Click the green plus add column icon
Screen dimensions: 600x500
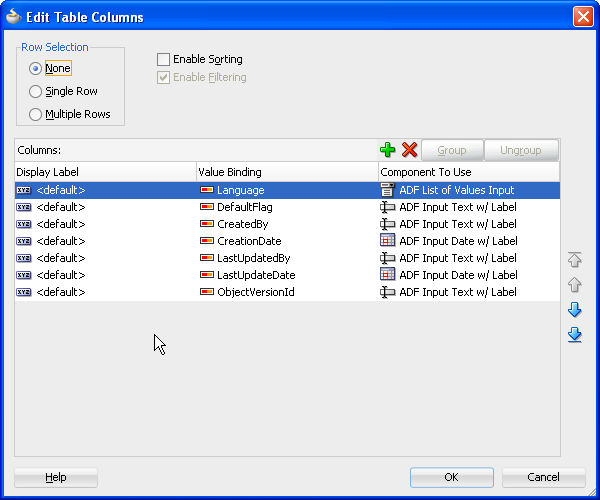click(387, 150)
